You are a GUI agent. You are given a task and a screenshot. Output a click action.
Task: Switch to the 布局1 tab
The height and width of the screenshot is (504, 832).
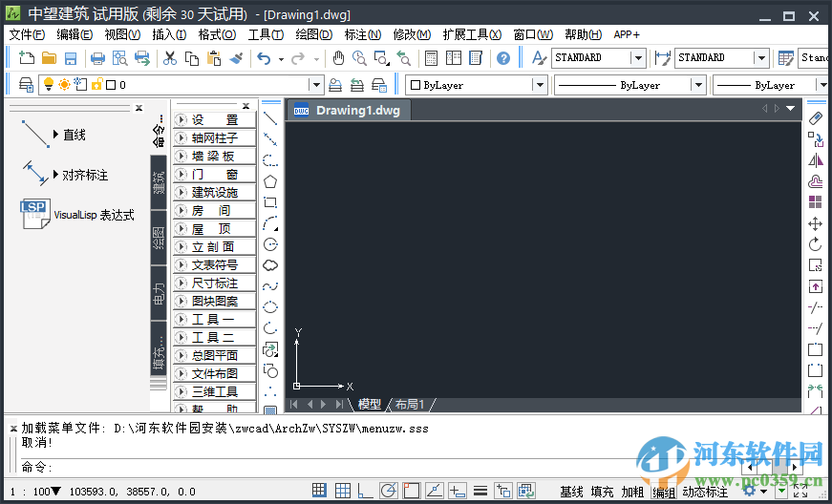(x=410, y=405)
